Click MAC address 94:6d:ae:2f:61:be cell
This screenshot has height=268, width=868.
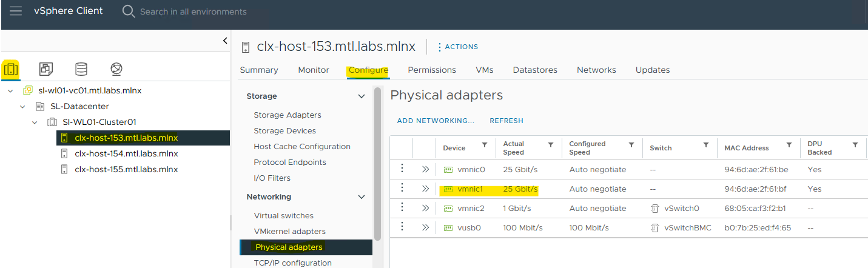(x=755, y=169)
